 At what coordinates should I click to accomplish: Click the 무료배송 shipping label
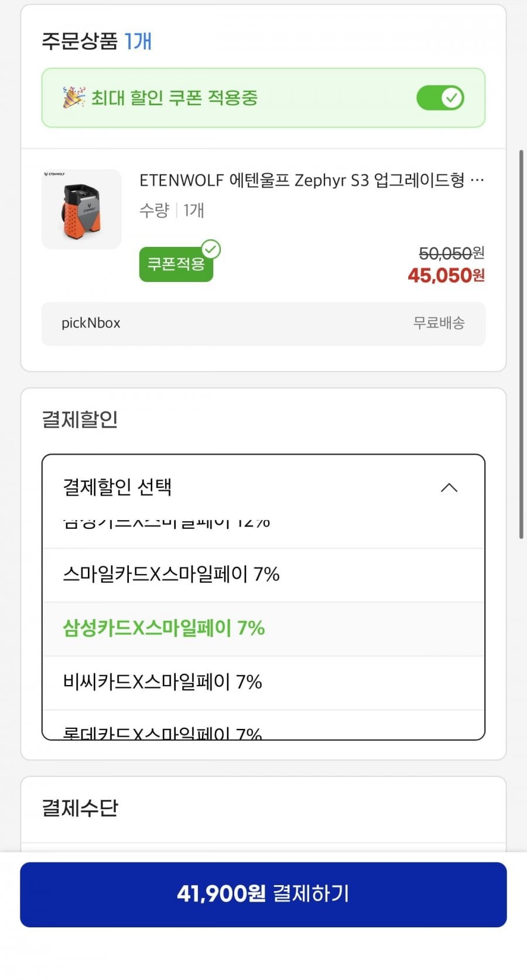[x=439, y=323]
